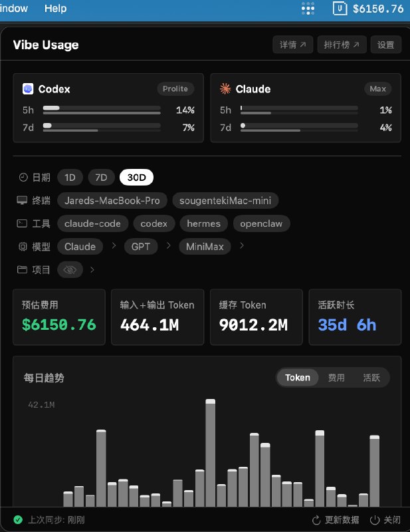The width and height of the screenshot is (410, 532).
Task: Select the 1D date range
Action: [70, 178]
